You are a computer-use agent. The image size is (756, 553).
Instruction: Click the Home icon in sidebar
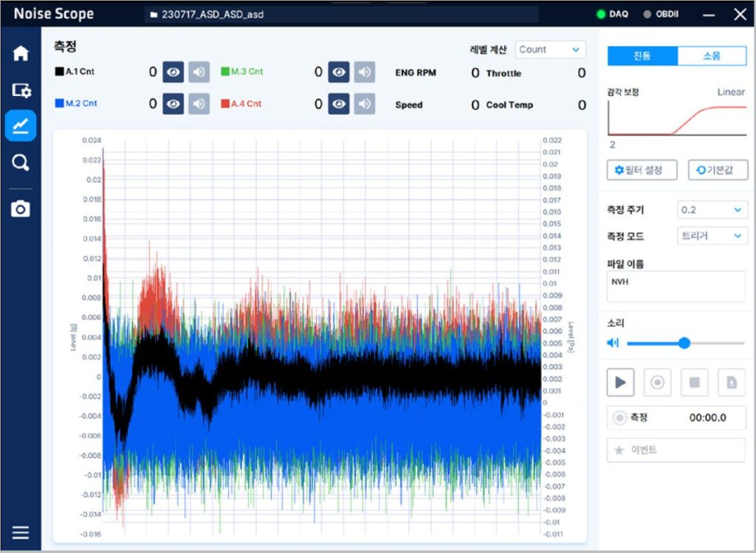coord(21,54)
